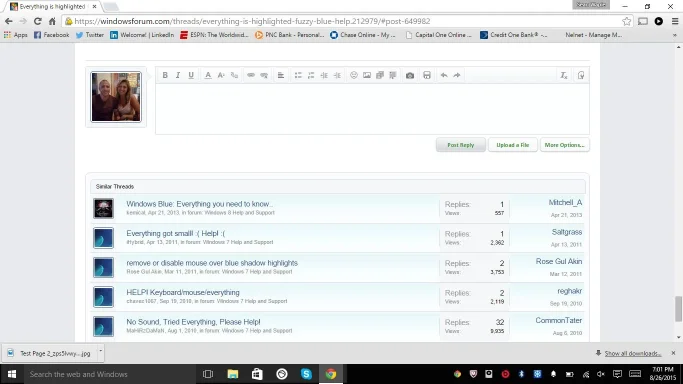Open the PNC Bank bookmark
The image size is (683, 384).
pyautogui.click(x=290, y=35)
